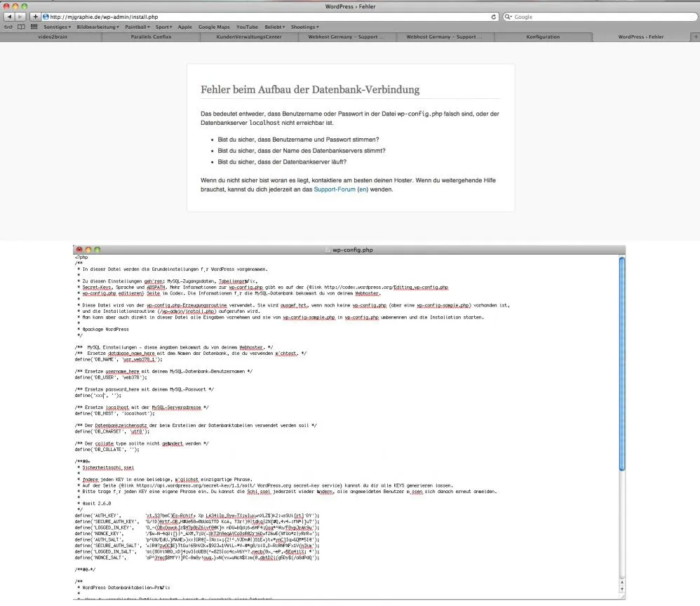Click the bullet about Name des Datenbankservers

[302, 151]
